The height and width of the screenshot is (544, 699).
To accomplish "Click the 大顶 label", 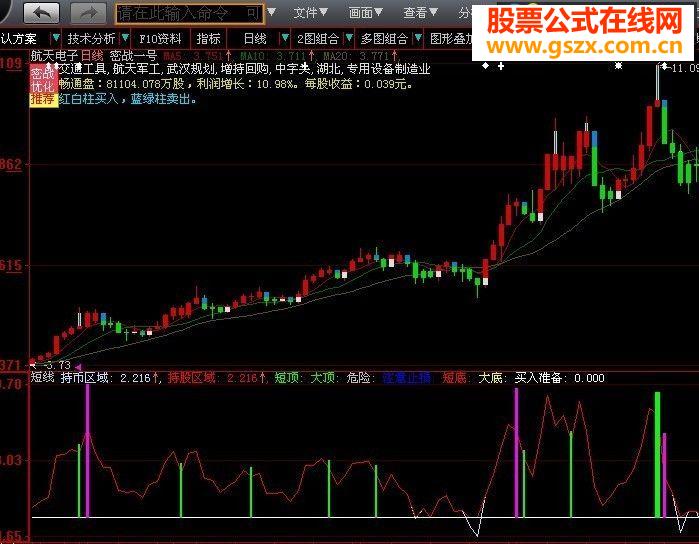I will coord(325,378).
